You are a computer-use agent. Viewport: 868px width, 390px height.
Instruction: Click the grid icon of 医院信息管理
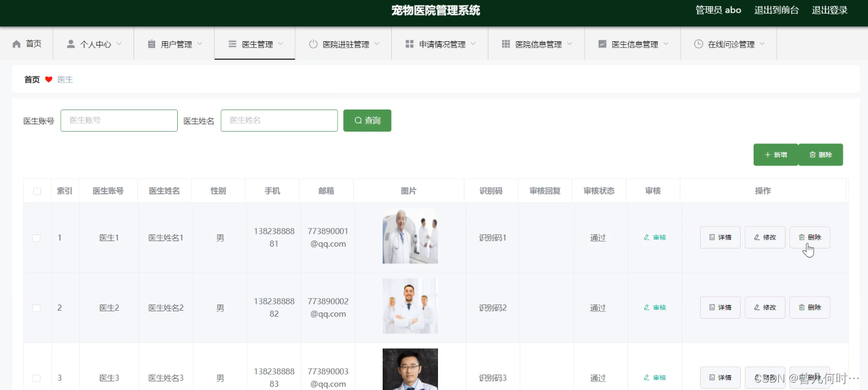(x=506, y=44)
